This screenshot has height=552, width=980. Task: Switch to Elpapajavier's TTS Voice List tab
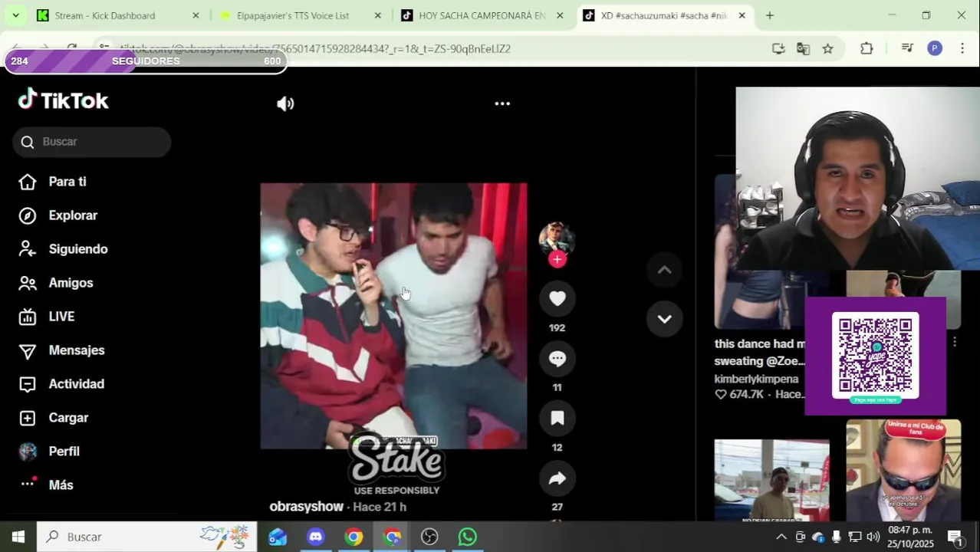292,15
